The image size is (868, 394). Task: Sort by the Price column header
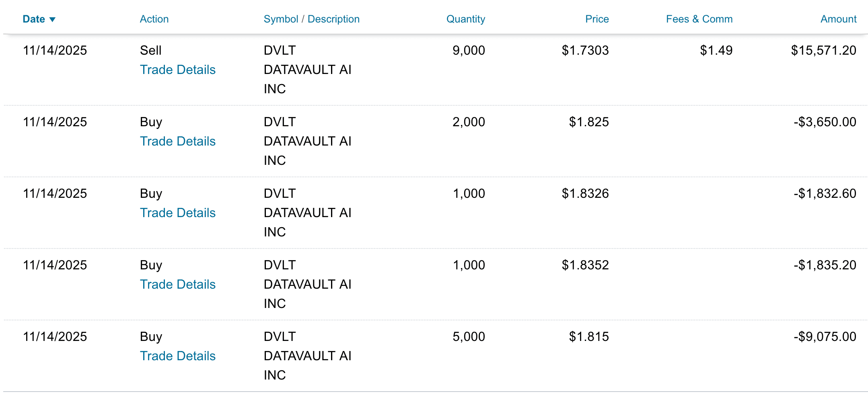(596, 19)
